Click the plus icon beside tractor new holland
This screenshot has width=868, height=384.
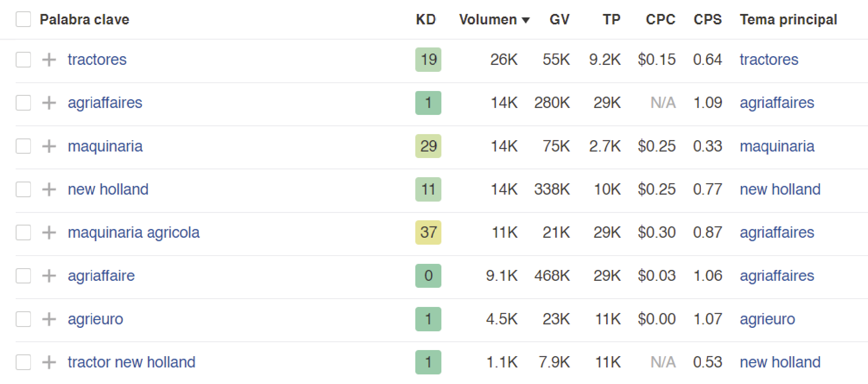(49, 362)
